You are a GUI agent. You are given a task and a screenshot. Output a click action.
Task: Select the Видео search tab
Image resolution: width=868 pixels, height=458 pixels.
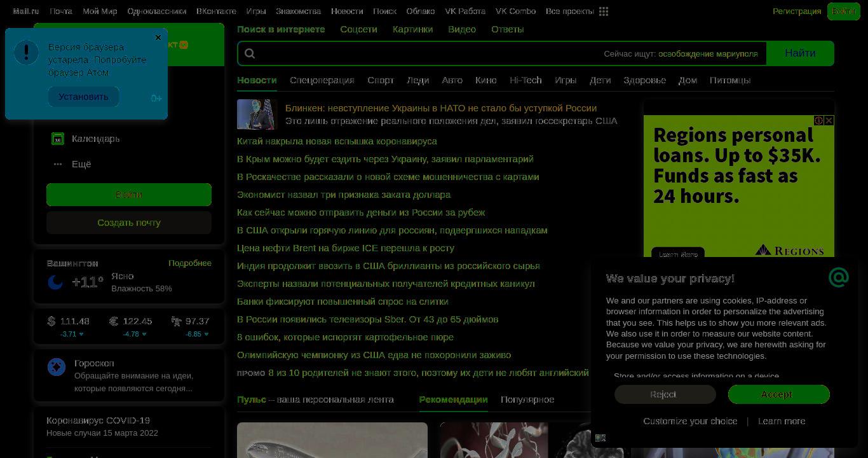(462, 29)
